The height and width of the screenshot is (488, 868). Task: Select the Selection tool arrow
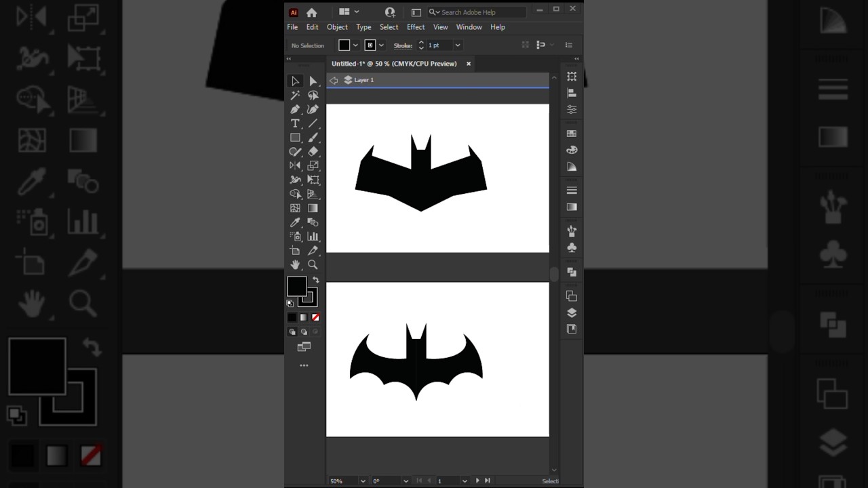click(295, 81)
